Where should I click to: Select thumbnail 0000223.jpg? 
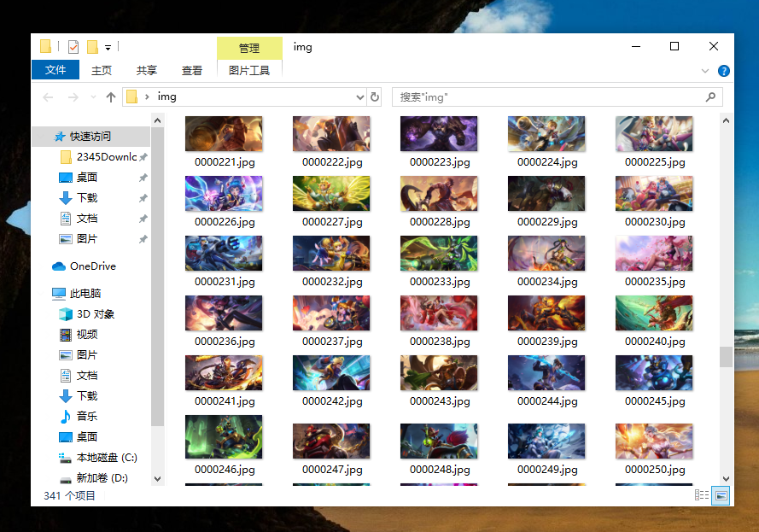coord(439,133)
